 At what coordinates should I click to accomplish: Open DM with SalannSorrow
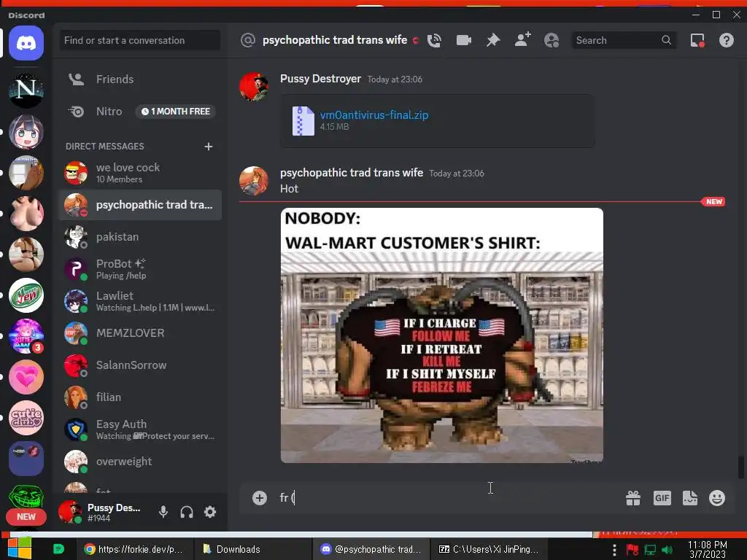tap(140, 365)
